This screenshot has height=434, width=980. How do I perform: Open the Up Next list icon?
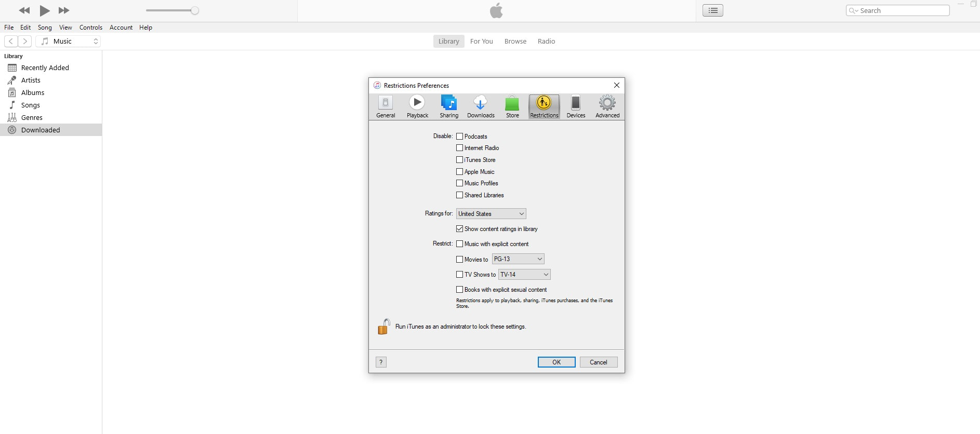(713, 10)
